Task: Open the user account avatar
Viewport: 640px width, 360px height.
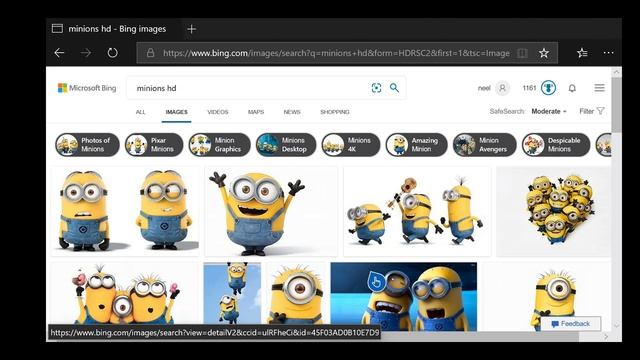Action: pyautogui.click(x=502, y=88)
